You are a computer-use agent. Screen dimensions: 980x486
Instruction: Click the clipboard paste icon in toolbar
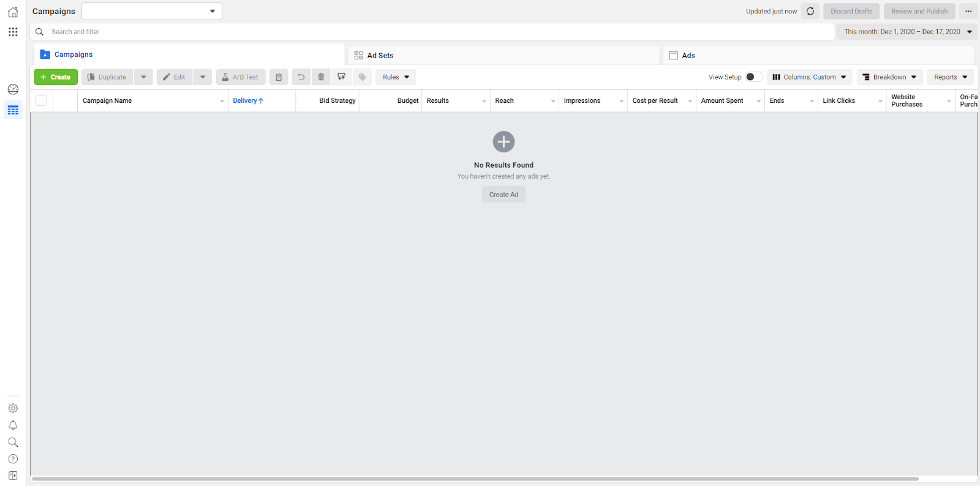(x=279, y=77)
